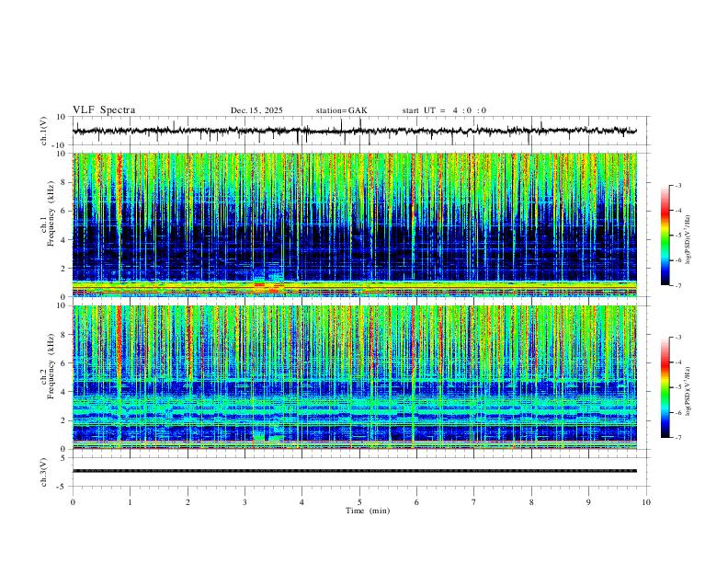Click the "start UT = 4 :0 :0" text
The width and height of the screenshot is (728, 563).
tap(444, 110)
